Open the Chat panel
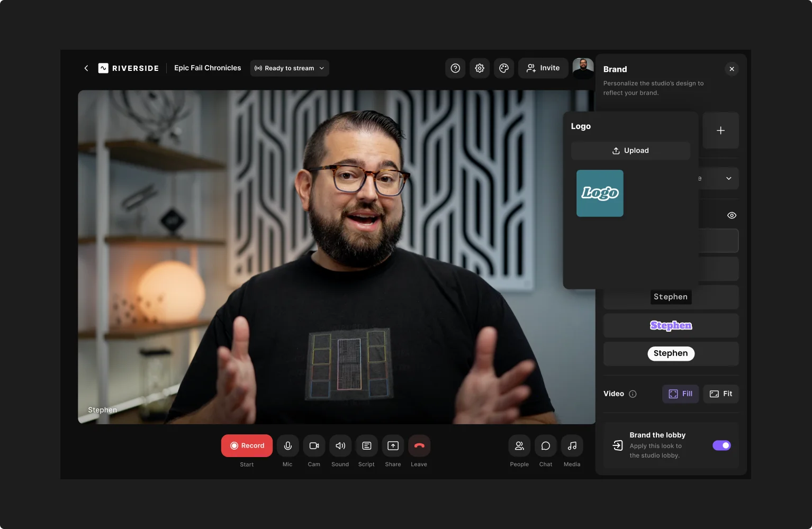The height and width of the screenshot is (529, 812). point(545,445)
